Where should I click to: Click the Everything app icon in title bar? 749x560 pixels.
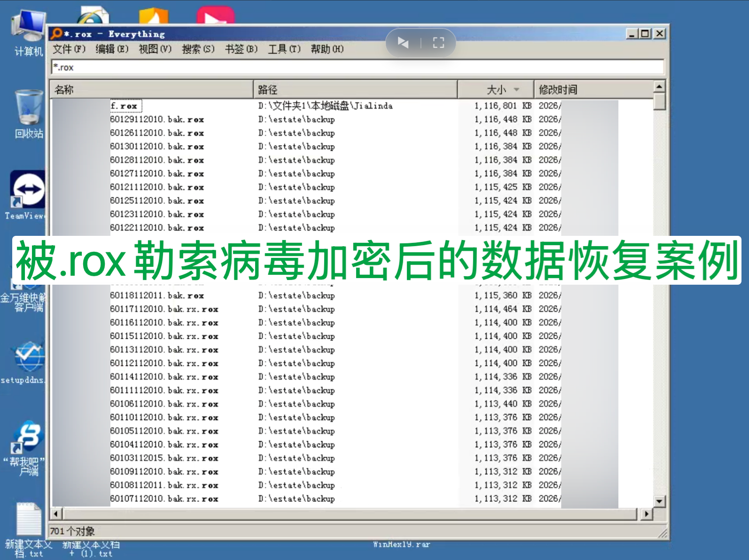click(x=57, y=33)
